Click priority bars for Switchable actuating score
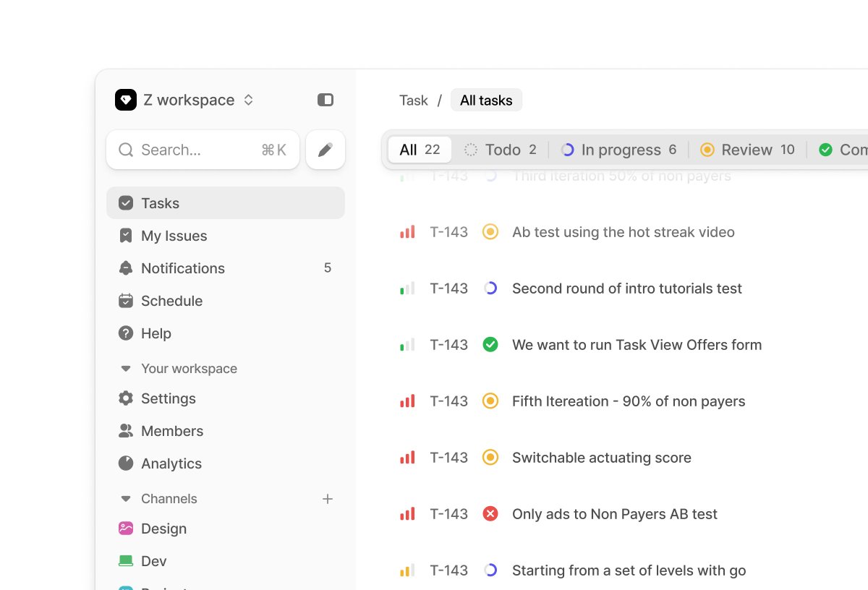Screen dimensions: 868x590 (407, 458)
